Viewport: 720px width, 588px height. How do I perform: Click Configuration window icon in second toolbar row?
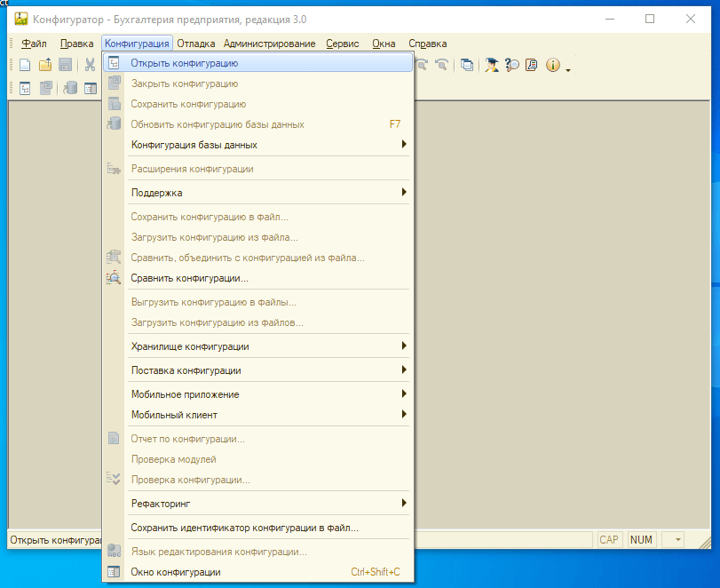90,88
